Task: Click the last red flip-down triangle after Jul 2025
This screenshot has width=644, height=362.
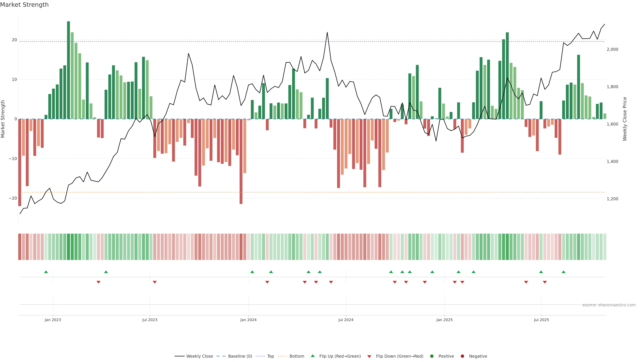Action: (x=545, y=282)
